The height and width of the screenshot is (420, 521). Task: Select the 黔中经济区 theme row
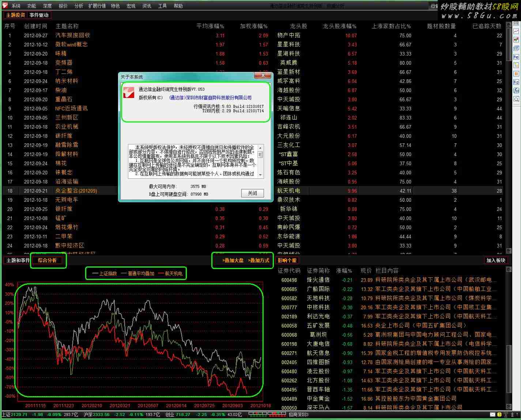[x=252, y=246]
